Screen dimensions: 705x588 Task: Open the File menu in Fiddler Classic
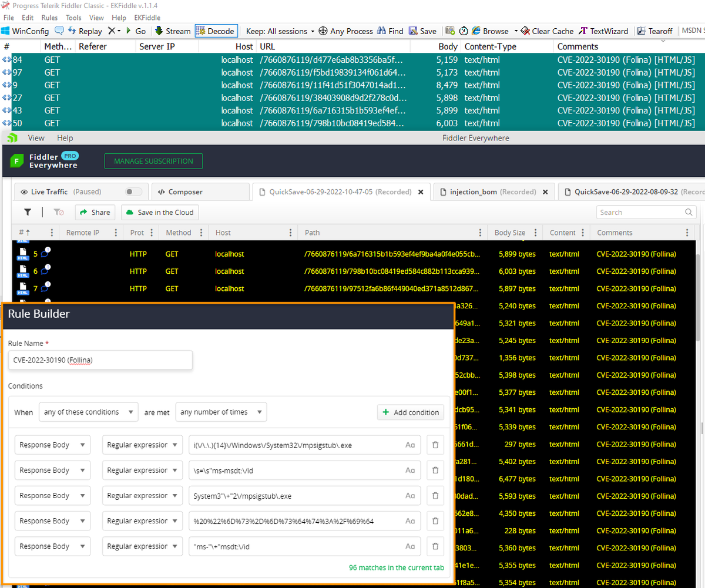pyautogui.click(x=9, y=18)
